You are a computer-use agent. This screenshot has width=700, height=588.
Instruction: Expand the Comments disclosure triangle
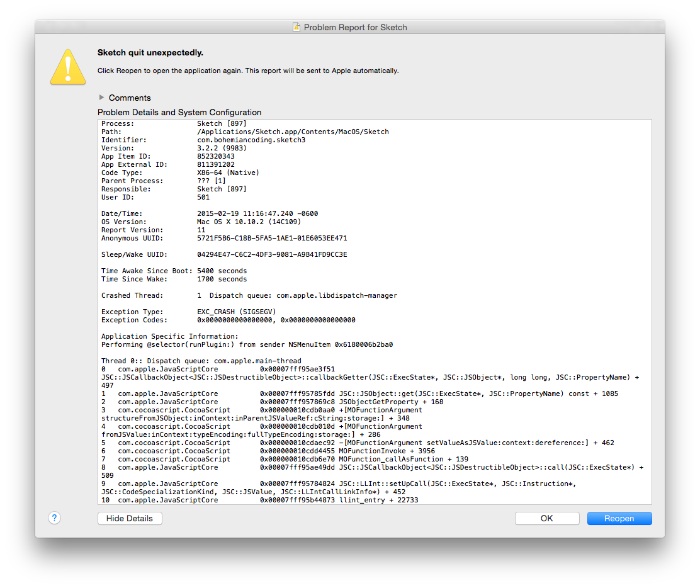(102, 98)
